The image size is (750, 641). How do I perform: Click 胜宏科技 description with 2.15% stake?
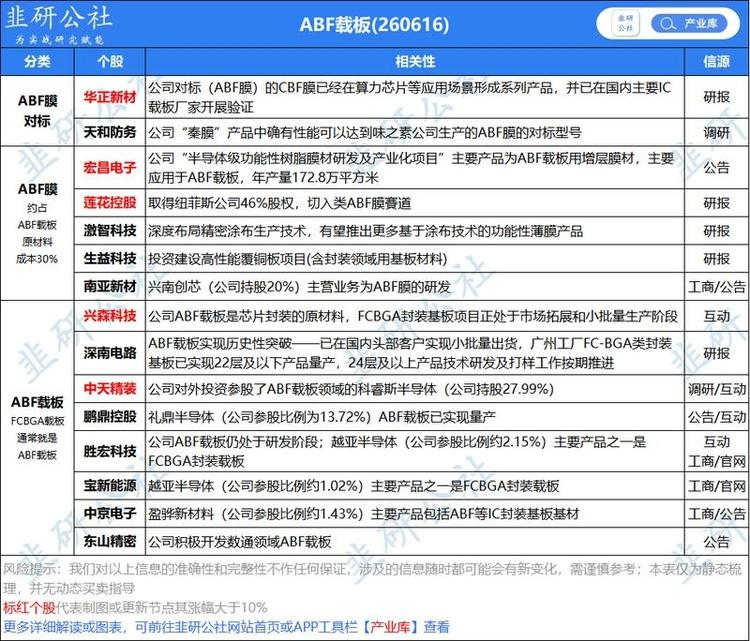pos(397,451)
